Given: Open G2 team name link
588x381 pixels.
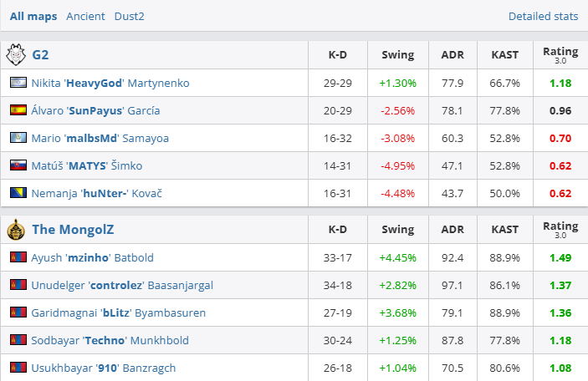Looking at the screenshot, I should point(40,55).
